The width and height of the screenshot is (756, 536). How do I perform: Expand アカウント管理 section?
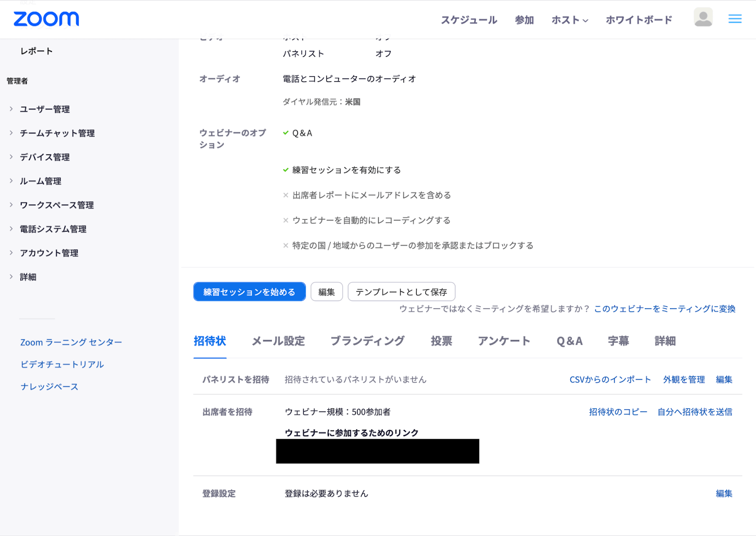coord(49,253)
